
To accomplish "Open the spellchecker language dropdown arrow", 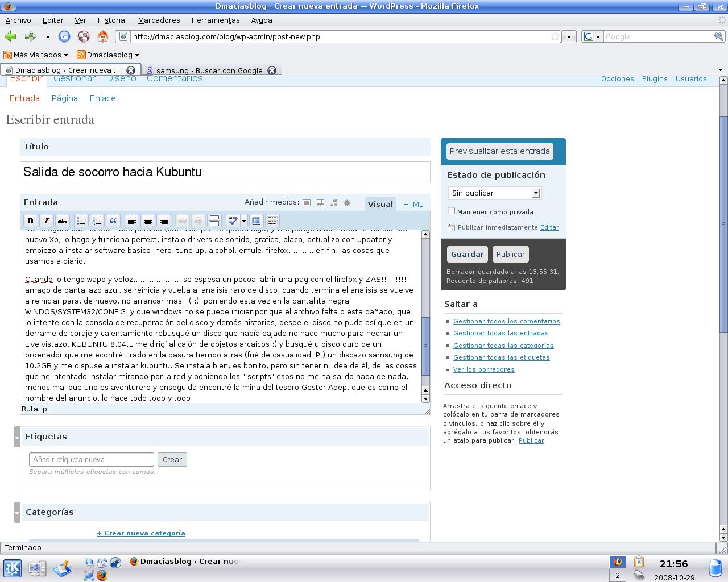I will coord(243,221).
